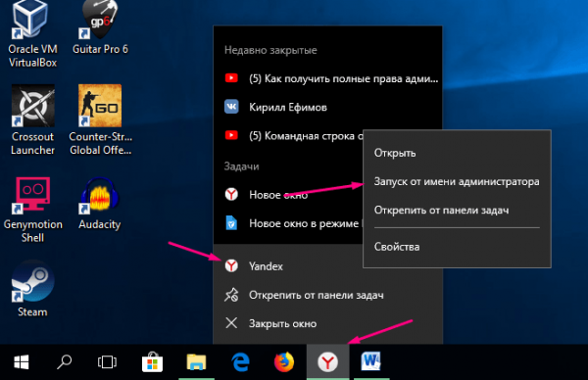Open "Свойства" from the context menu
588x380 pixels.
tap(457, 247)
